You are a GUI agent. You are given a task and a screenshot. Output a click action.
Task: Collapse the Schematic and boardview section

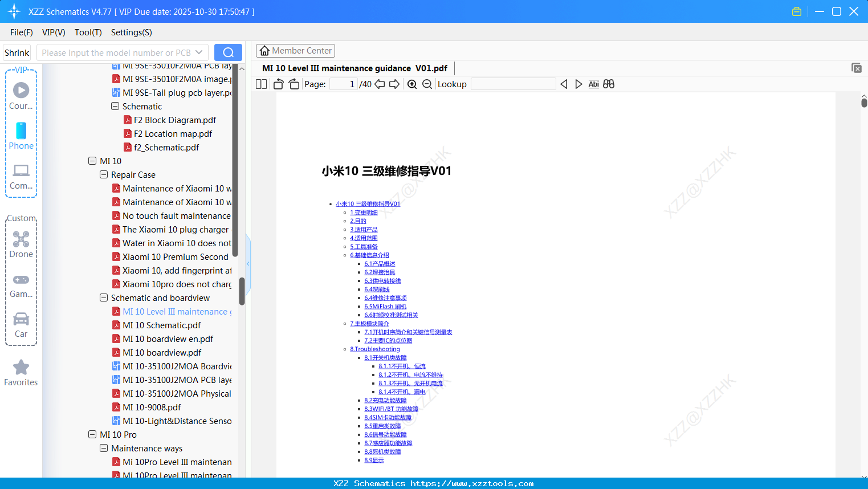point(103,298)
